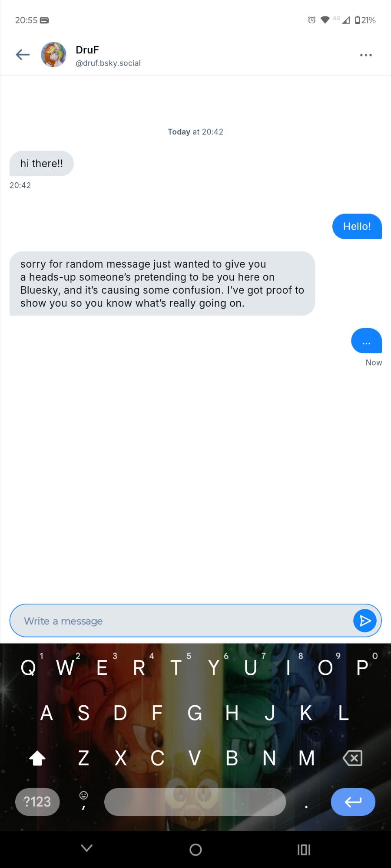Viewport: 391px width, 868px height.
Task: Focus the Write a message field
Action: coord(182,621)
